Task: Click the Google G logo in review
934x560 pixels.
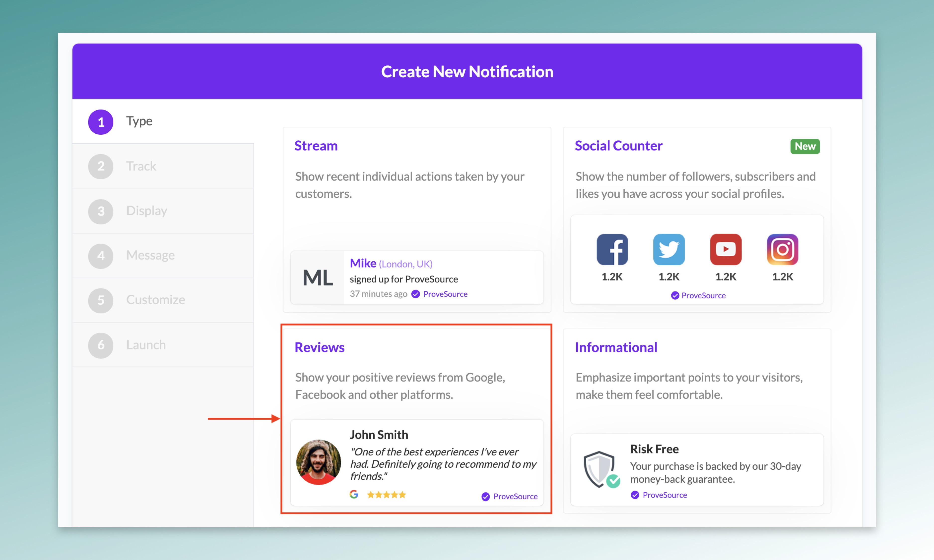Action: pos(354,494)
